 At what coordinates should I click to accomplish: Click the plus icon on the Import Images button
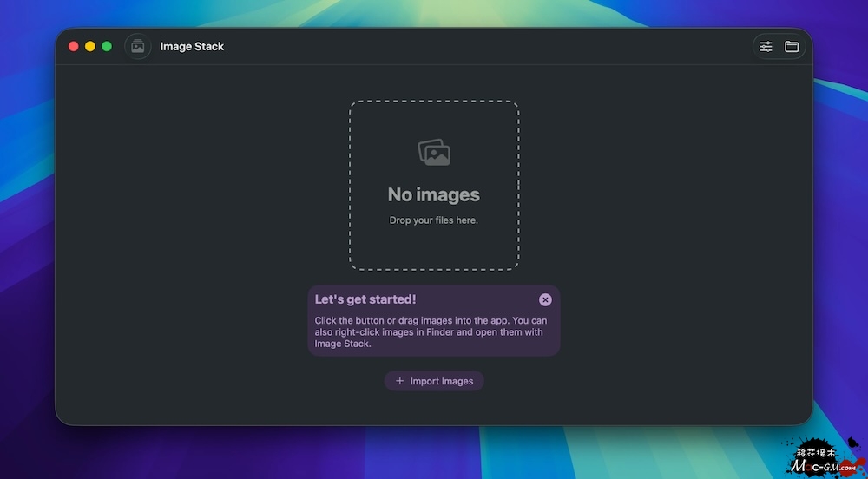click(400, 381)
